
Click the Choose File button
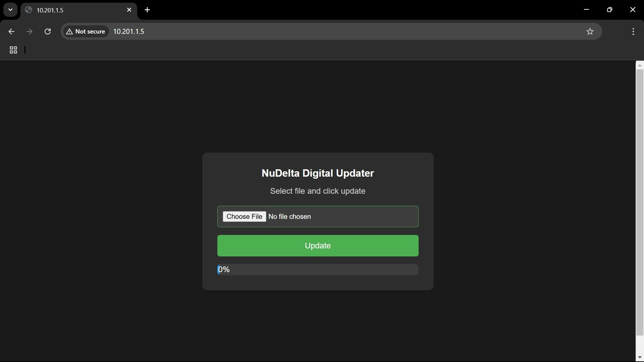[x=244, y=217]
